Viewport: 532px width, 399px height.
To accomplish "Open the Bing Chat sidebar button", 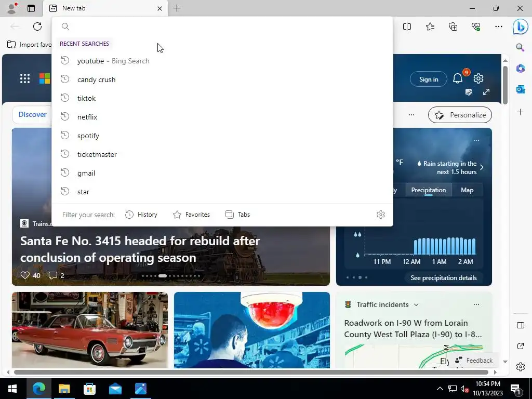I will point(520,27).
